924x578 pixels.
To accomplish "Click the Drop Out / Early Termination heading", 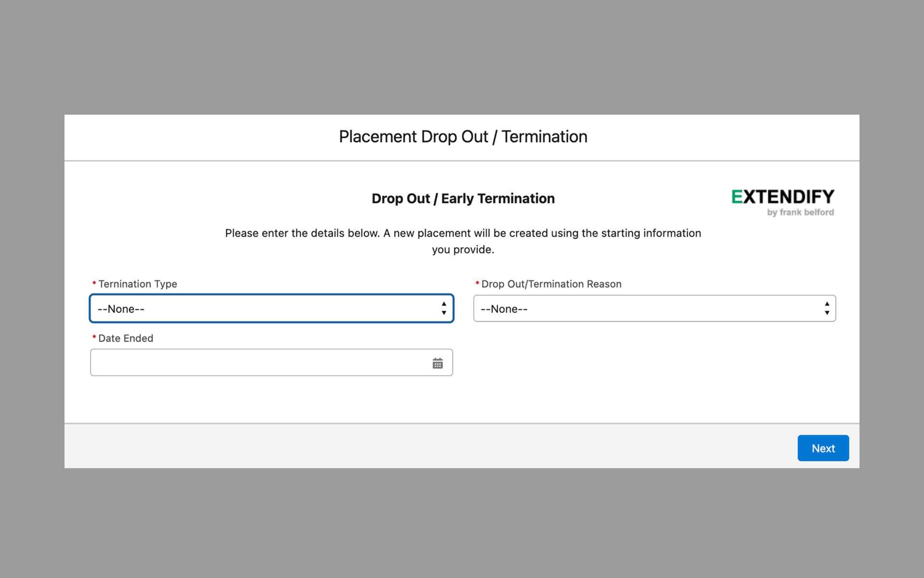I will tap(463, 198).
